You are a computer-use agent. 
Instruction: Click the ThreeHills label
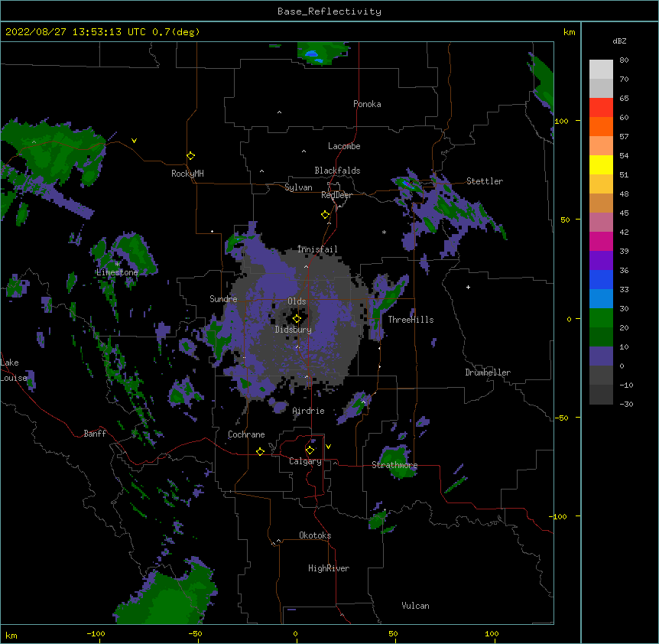point(411,320)
